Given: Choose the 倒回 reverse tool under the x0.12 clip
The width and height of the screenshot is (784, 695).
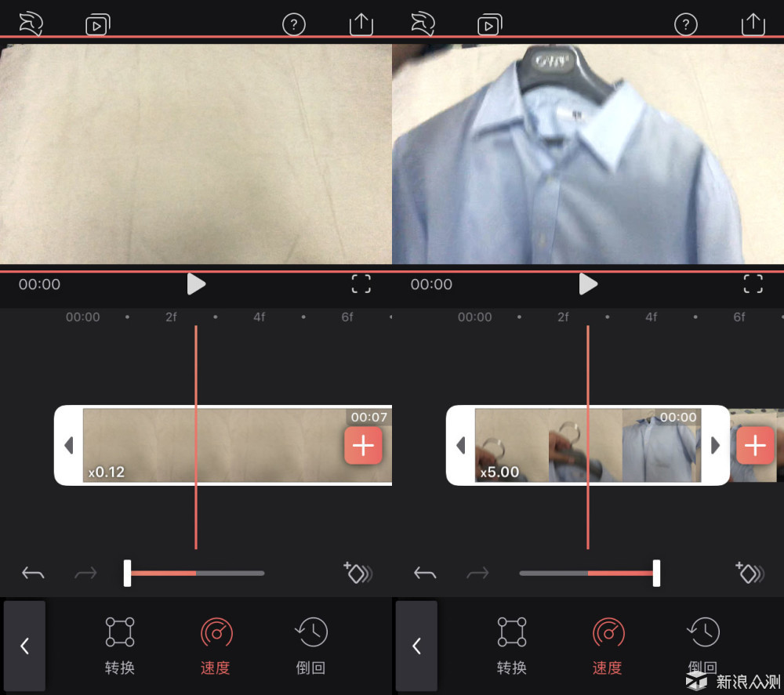Looking at the screenshot, I should (310, 646).
